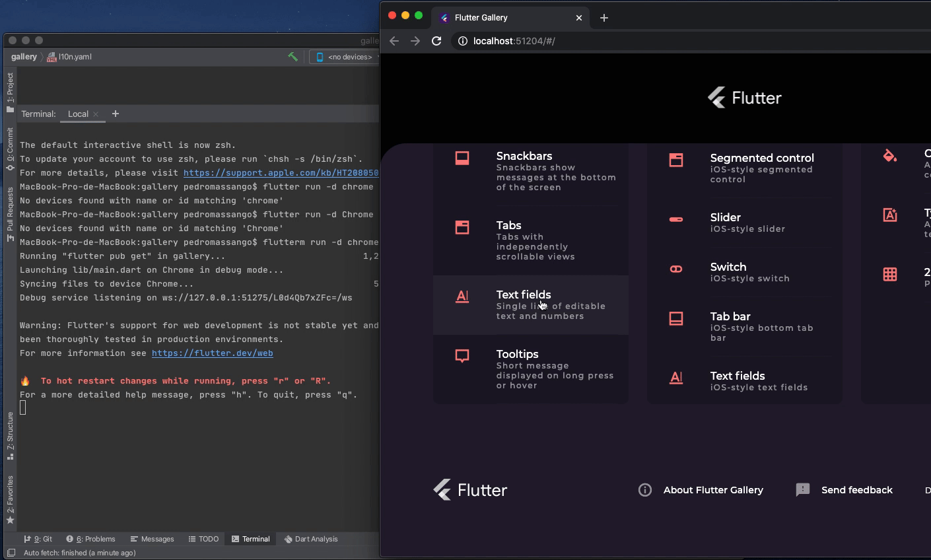The height and width of the screenshot is (560, 931).
Task: Click the gallery breadcrumb in IDE
Action: pos(24,57)
